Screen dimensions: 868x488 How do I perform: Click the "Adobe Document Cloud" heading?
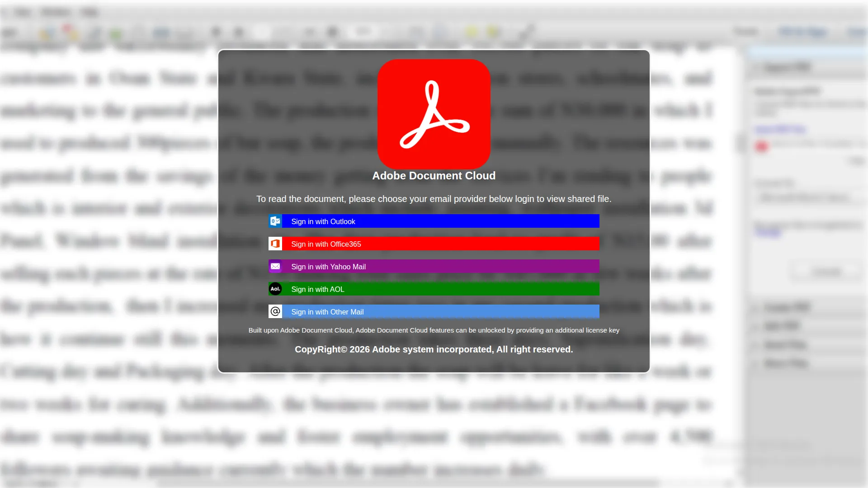click(434, 176)
